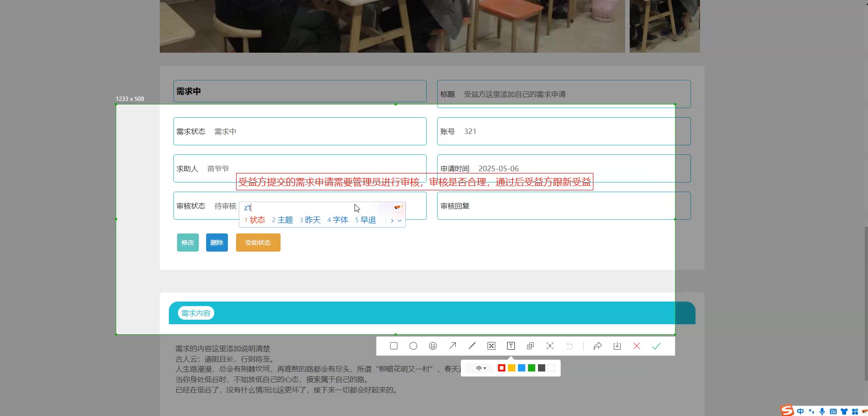This screenshot has width=868, height=416.
Task: Open the emoji sticker tool
Action: (x=433, y=346)
